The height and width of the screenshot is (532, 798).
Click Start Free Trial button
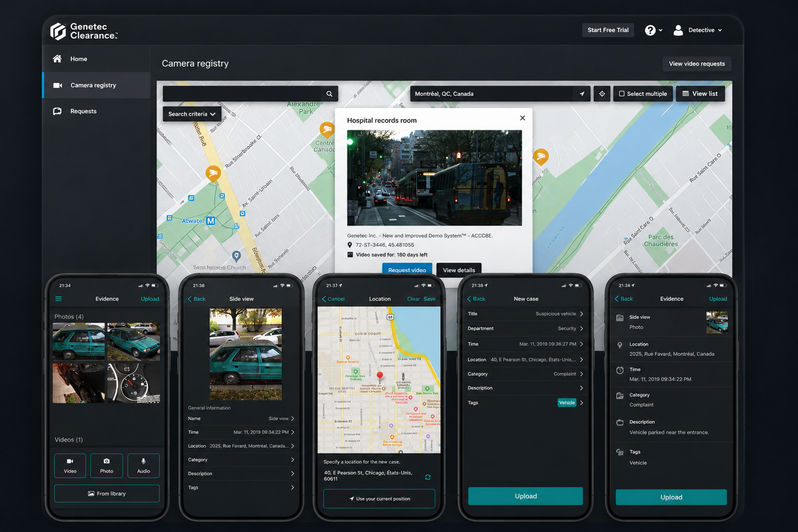(x=608, y=30)
